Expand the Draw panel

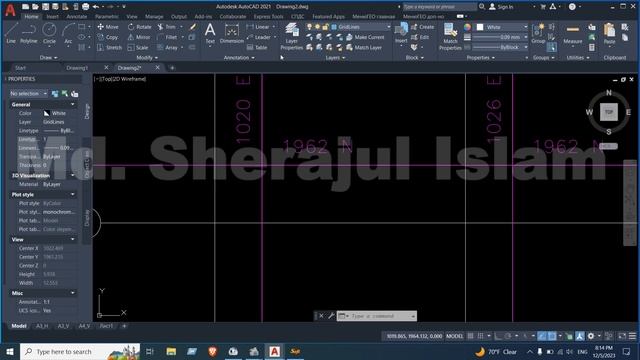click(48, 58)
